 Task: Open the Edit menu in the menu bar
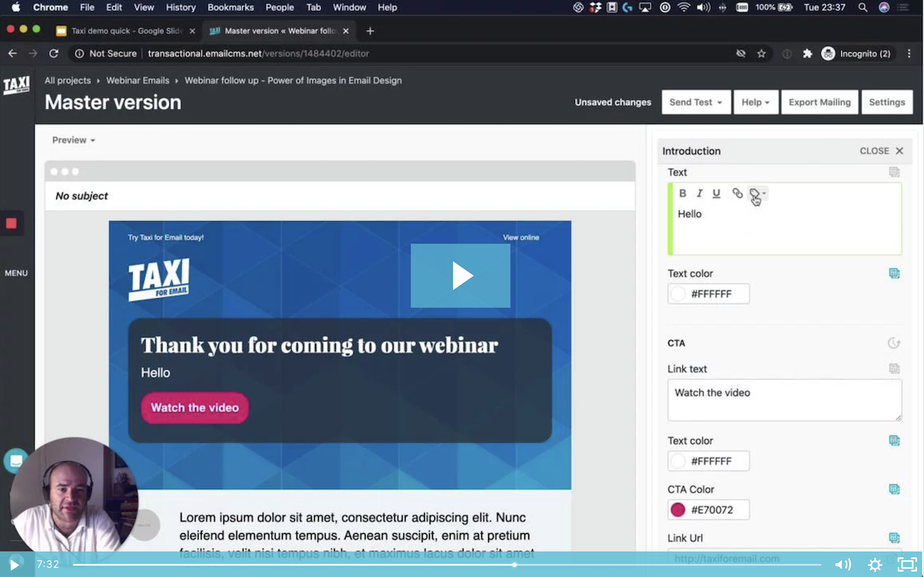click(x=114, y=7)
